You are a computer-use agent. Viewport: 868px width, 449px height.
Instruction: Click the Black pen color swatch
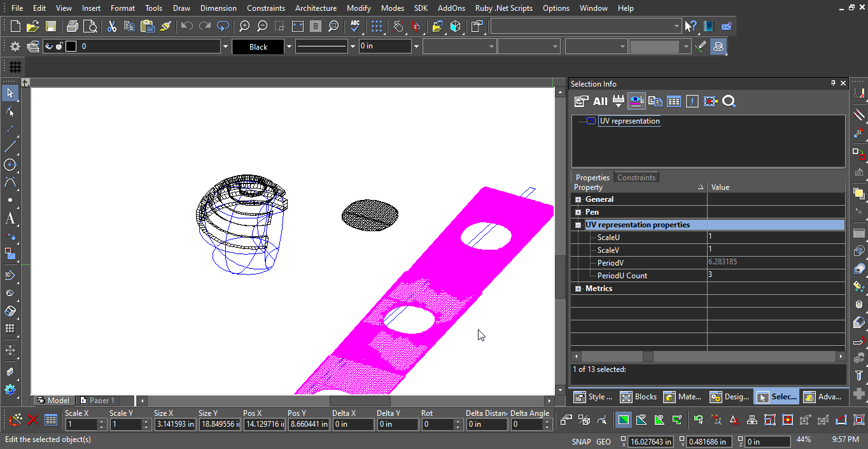pyautogui.click(x=258, y=46)
